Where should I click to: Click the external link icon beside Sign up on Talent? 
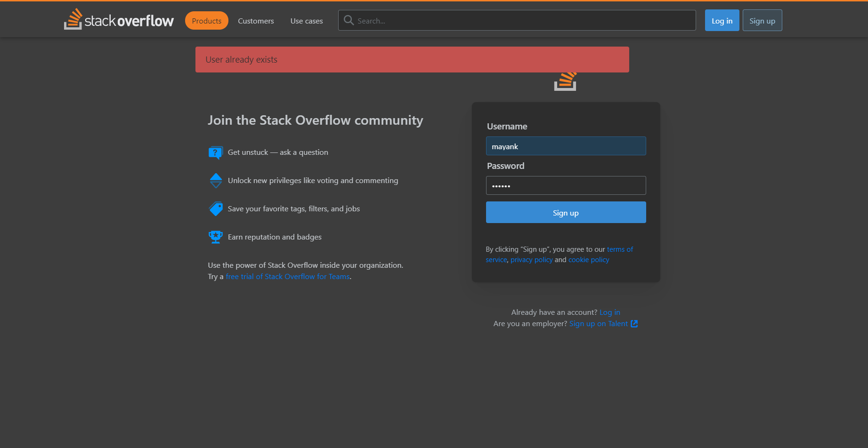coord(635,323)
